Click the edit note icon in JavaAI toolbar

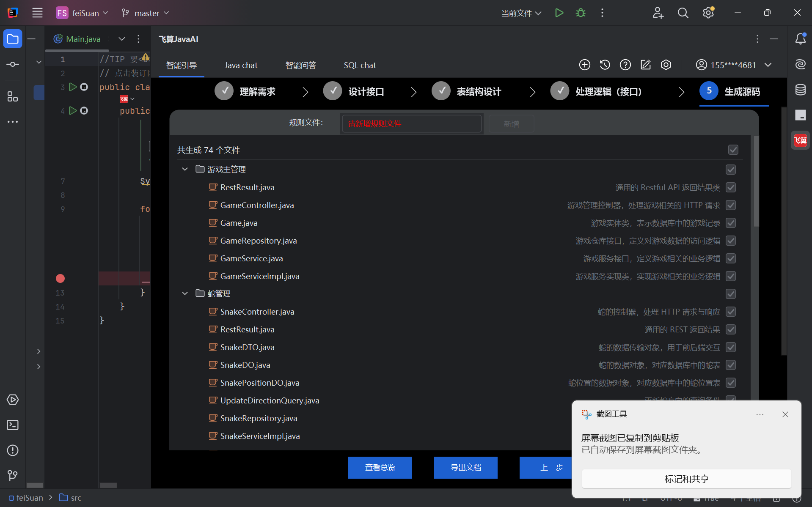point(646,65)
